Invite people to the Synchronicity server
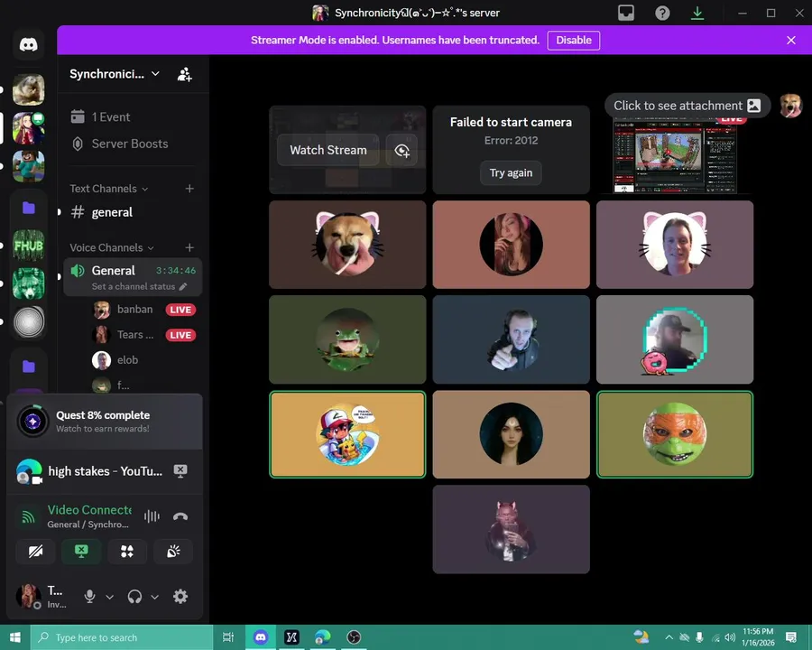 (185, 75)
